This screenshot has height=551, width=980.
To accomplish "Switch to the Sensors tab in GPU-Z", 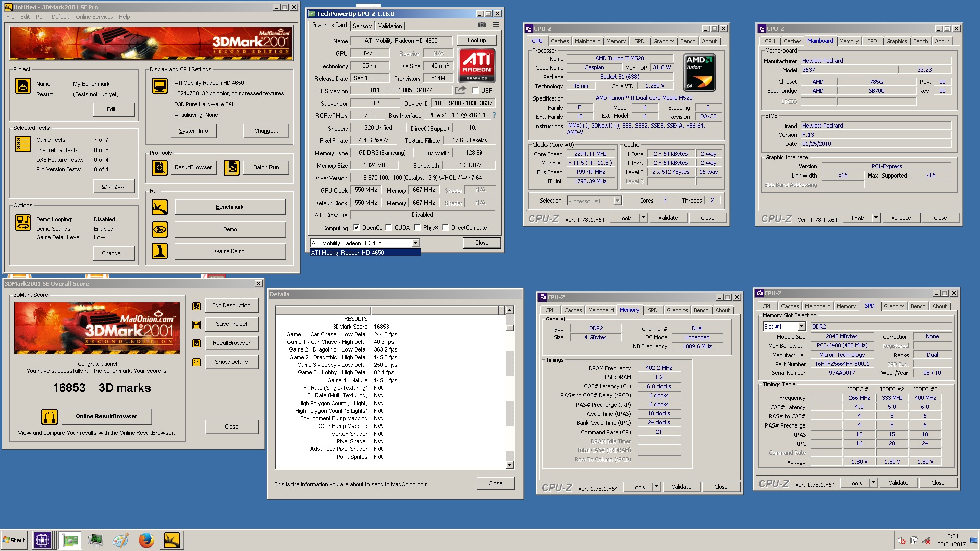I will pos(362,26).
